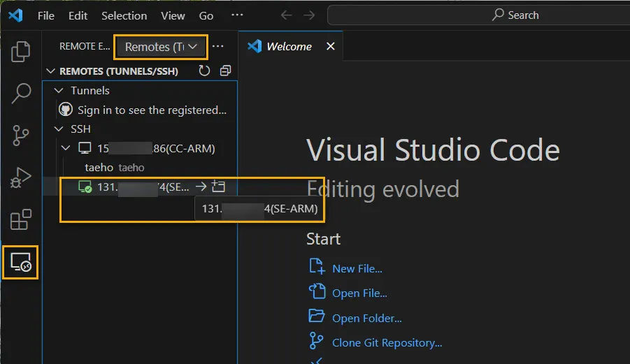Image resolution: width=630 pixels, height=364 pixels.
Task: Open the Explorer view in activity bar
Action: 20,52
